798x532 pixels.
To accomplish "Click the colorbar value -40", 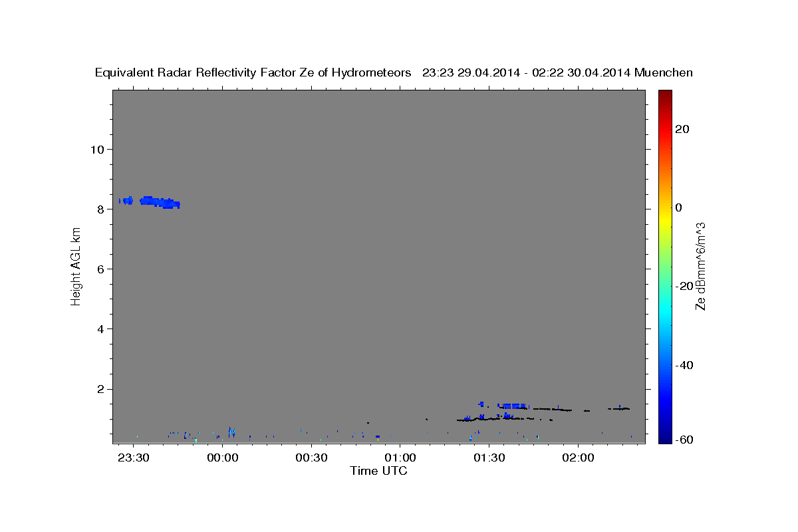I will [684, 364].
